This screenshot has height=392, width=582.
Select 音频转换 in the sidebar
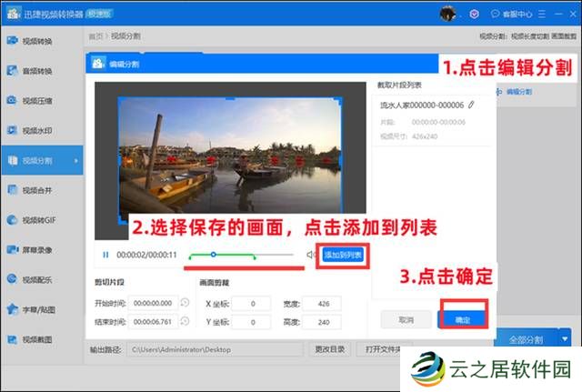[36, 71]
